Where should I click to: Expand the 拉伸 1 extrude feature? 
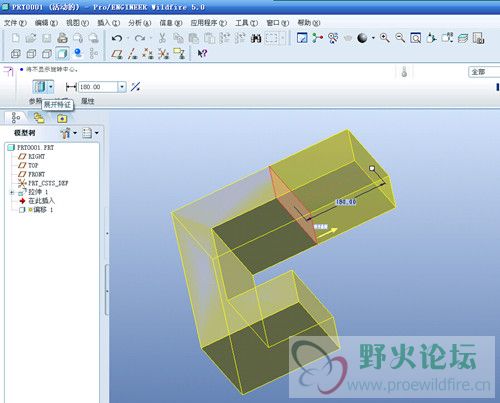(x=12, y=192)
